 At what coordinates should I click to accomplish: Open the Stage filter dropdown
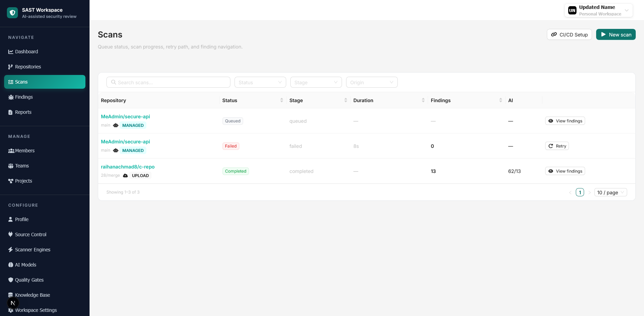coord(316,82)
